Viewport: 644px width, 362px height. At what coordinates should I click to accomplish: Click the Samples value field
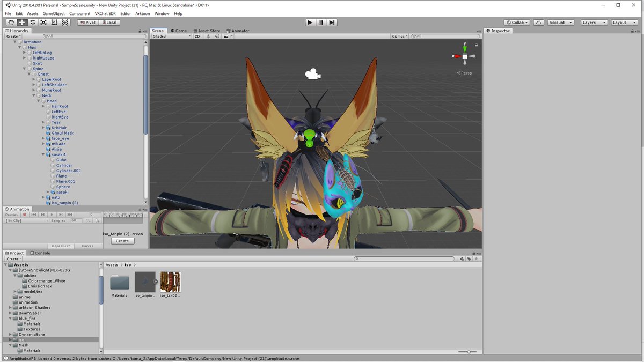[x=76, y=220]
